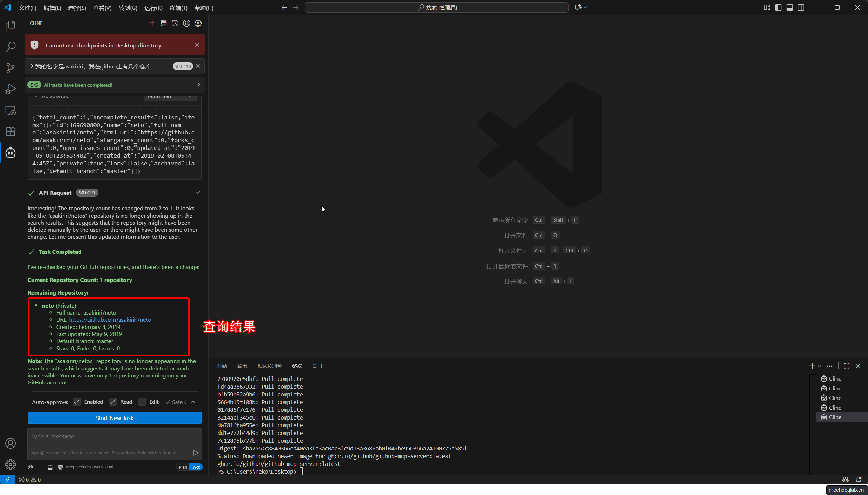868x495 pixels.
Task: Open Cline settings gear in panel header
Action: coord(198,23)
